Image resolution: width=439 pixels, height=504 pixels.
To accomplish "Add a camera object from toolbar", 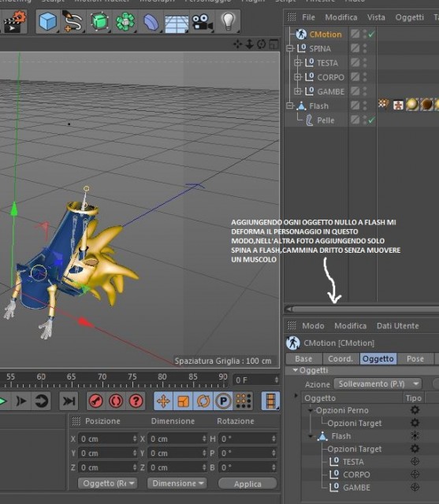I will point(202,22).
